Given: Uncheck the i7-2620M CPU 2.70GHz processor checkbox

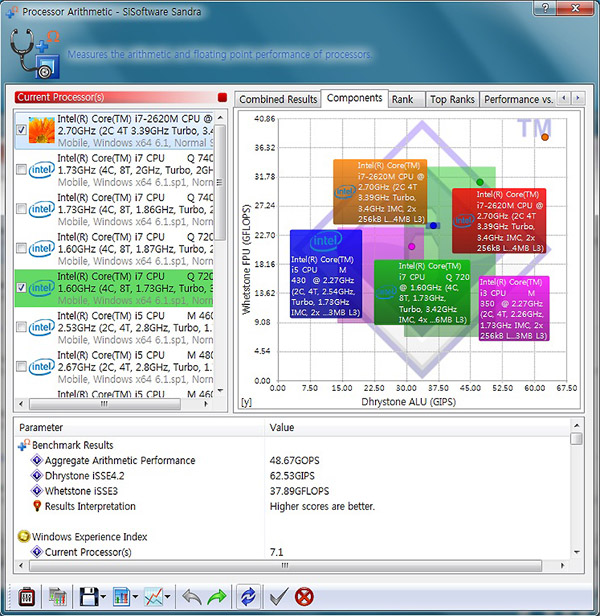Looking at the screenshot, I should pyautogui.click(x=21, y=130).
